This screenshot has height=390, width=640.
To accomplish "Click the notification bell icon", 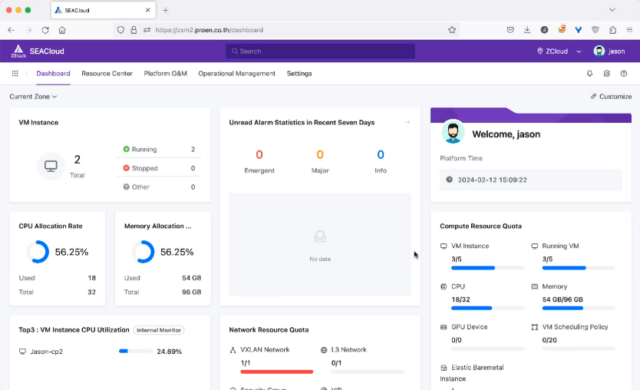I will pos(590,73).
